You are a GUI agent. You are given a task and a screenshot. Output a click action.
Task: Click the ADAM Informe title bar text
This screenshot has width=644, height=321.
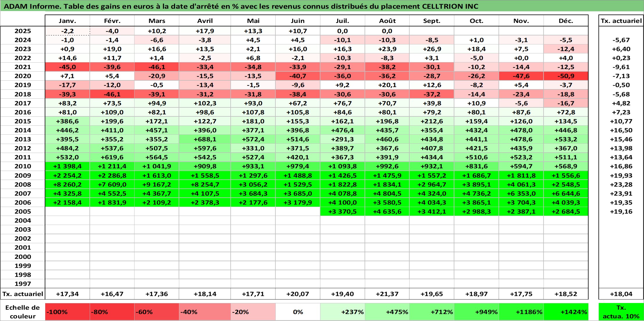241,6
